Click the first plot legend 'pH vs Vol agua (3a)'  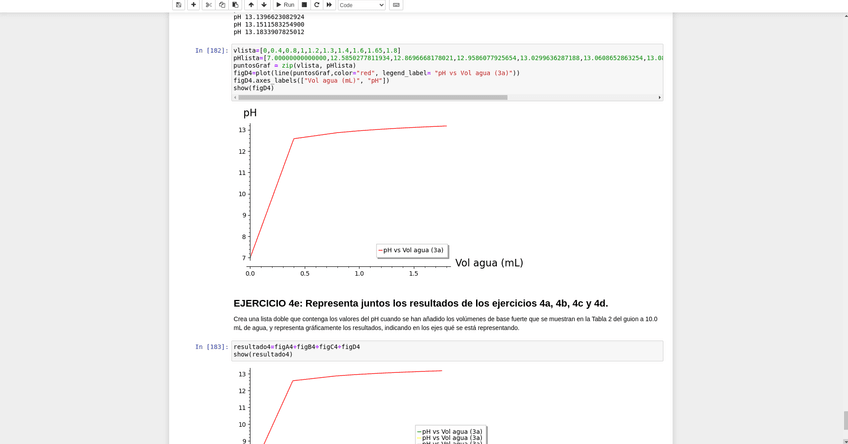pyautogui.click(x=412, y=250)
